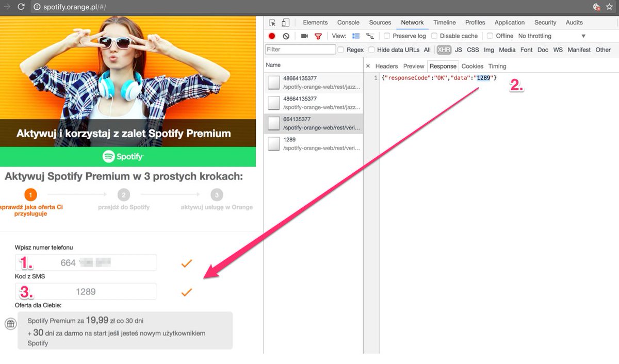
Task: Filter requests by Img type
Action: point(489,50)
